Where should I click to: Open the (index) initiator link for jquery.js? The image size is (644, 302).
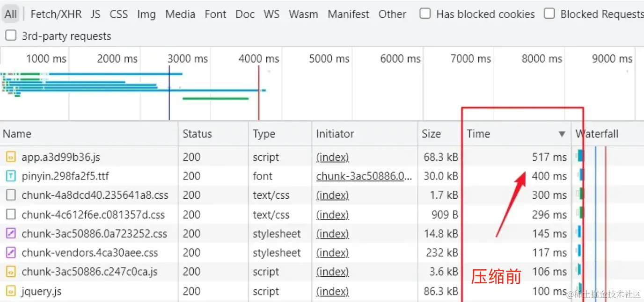pyautogui.click(x=332, y=291)
